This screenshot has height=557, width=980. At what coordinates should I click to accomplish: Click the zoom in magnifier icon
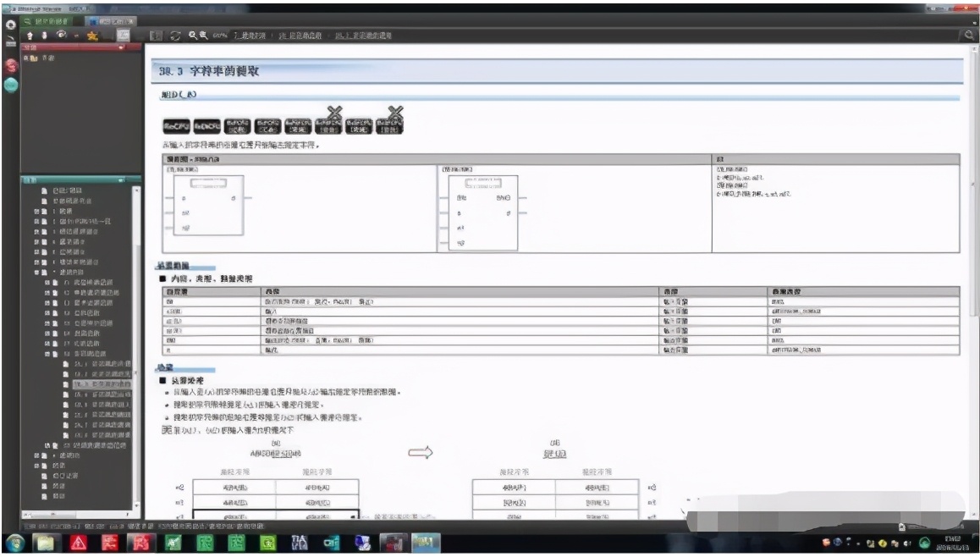[193, 36]
